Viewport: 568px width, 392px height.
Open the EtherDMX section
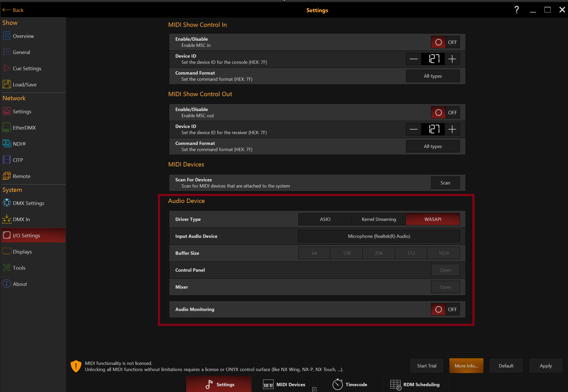click(33, 128)
